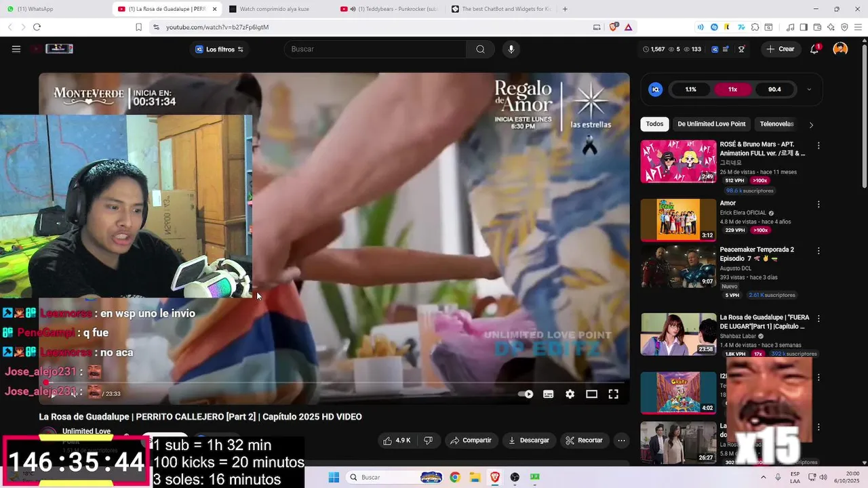Click Compartir button
This screenshot has height=488, width=868.
(471, 441)
